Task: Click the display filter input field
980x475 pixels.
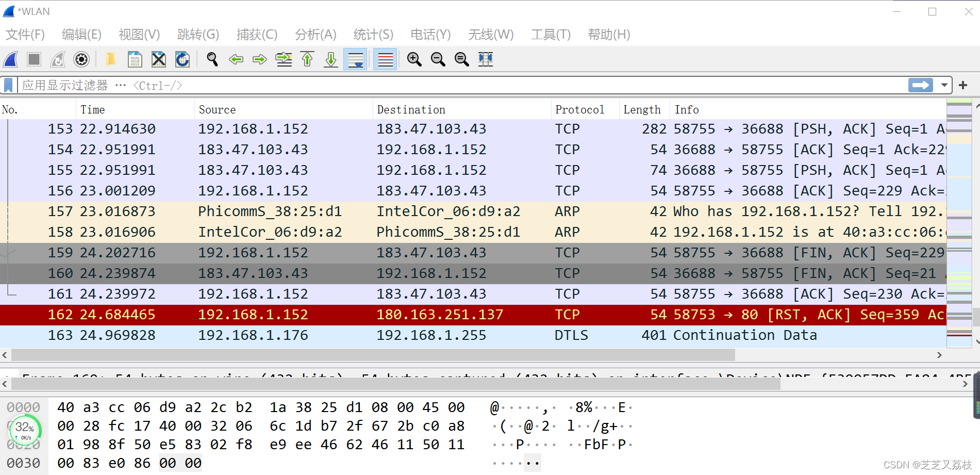Action: (461, 85)
